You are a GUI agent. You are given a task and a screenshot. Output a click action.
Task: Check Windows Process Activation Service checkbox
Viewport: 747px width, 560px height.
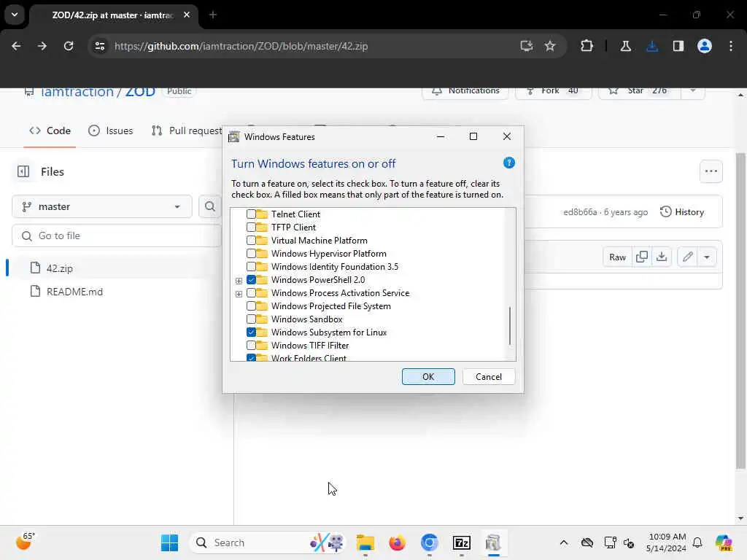coord(251,293)
